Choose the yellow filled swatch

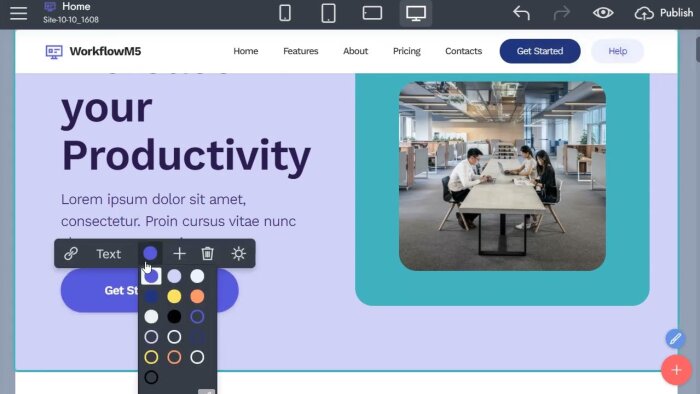click(x=174, y=296)
